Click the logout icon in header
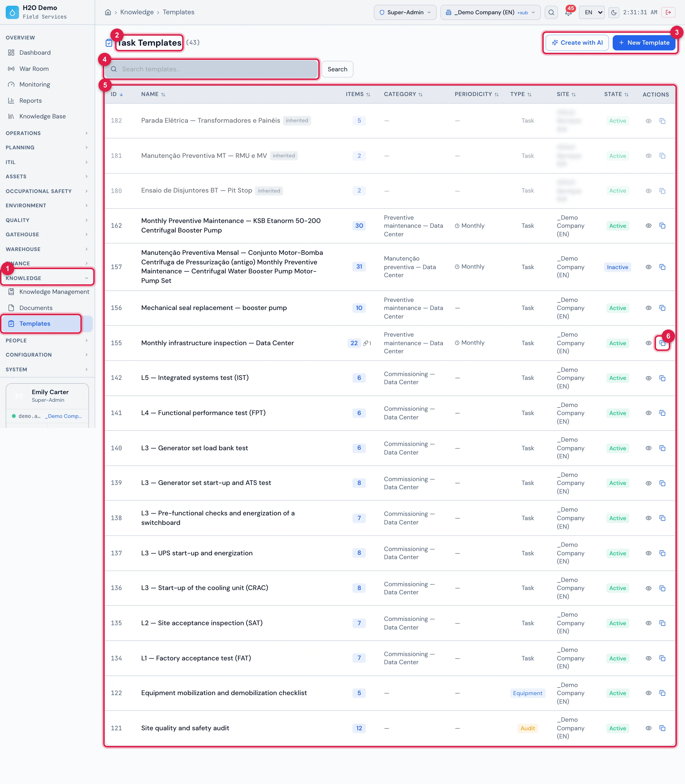 point(668,12)
